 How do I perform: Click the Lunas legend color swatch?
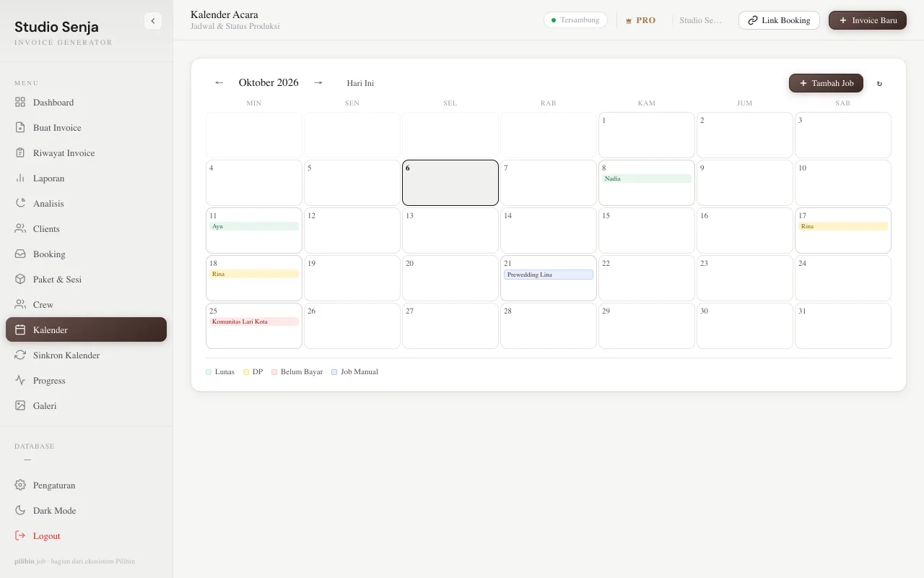point(209,372)
